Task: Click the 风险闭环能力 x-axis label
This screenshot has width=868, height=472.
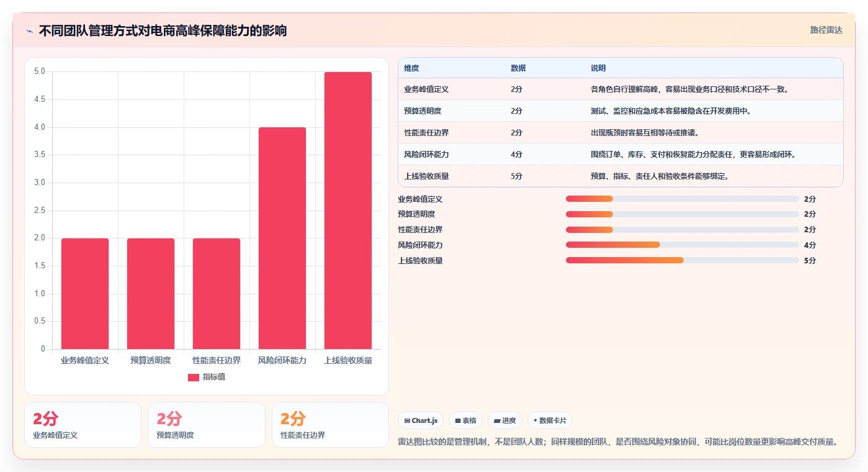Action: tap(282, 360)
